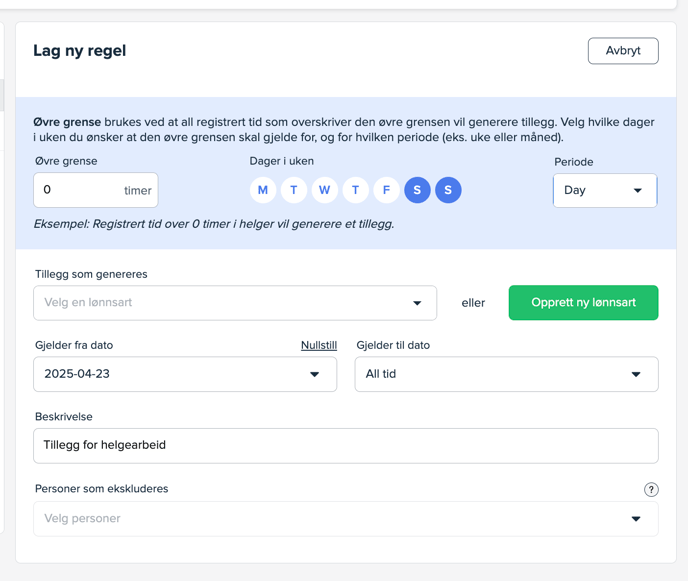Viewport: 688px width, 581px height.
Task: Click the Avbryt button
Action: pos(622,51)
